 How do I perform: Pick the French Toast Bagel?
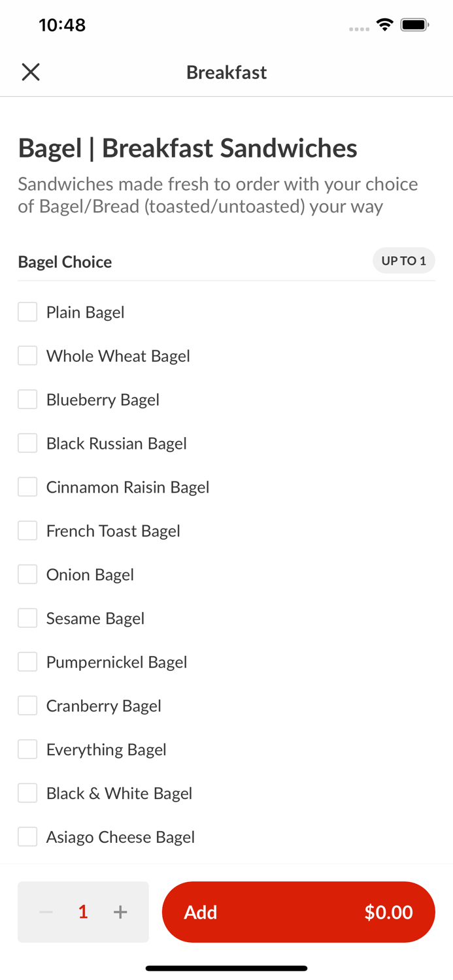27,531
